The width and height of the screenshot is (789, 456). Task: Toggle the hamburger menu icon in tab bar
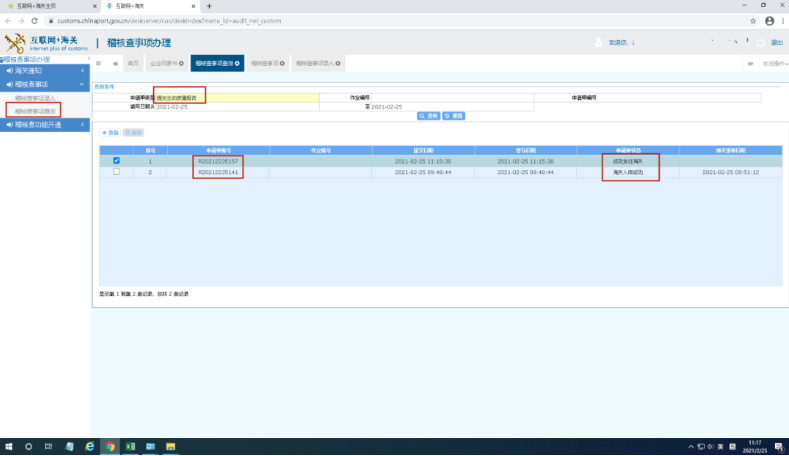pyautogui.click(x=99, y=63)
